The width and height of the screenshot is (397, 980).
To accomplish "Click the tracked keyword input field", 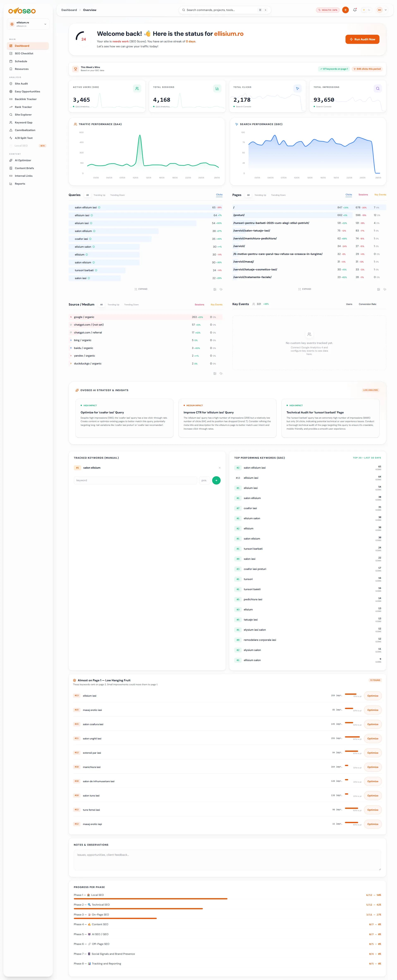I will click(135, 480).
